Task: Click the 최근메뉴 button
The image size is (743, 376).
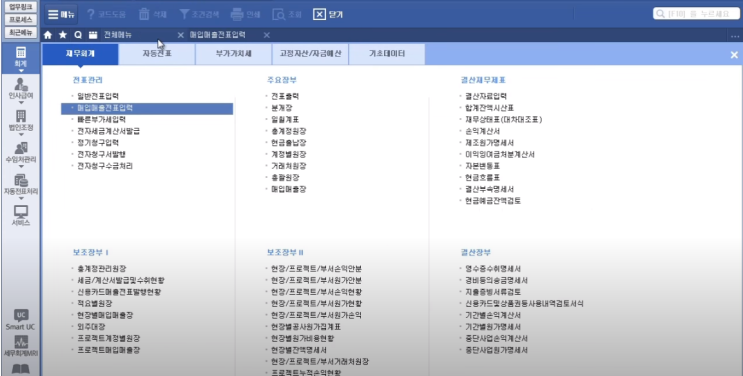Action: click(21, 32)
